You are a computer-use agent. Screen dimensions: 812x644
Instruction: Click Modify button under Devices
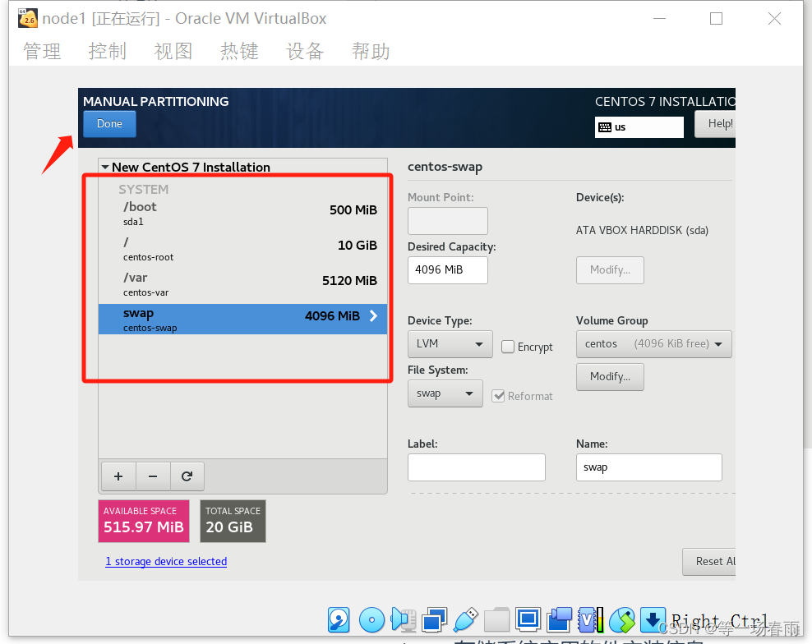[x=610, y=270]
